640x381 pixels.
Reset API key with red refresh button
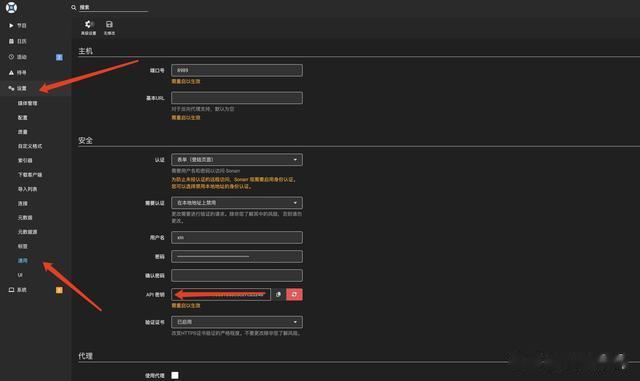point(294,294)
